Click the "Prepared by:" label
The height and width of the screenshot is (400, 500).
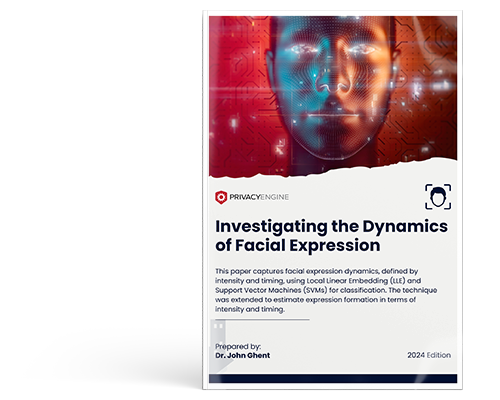click(238, 346)
